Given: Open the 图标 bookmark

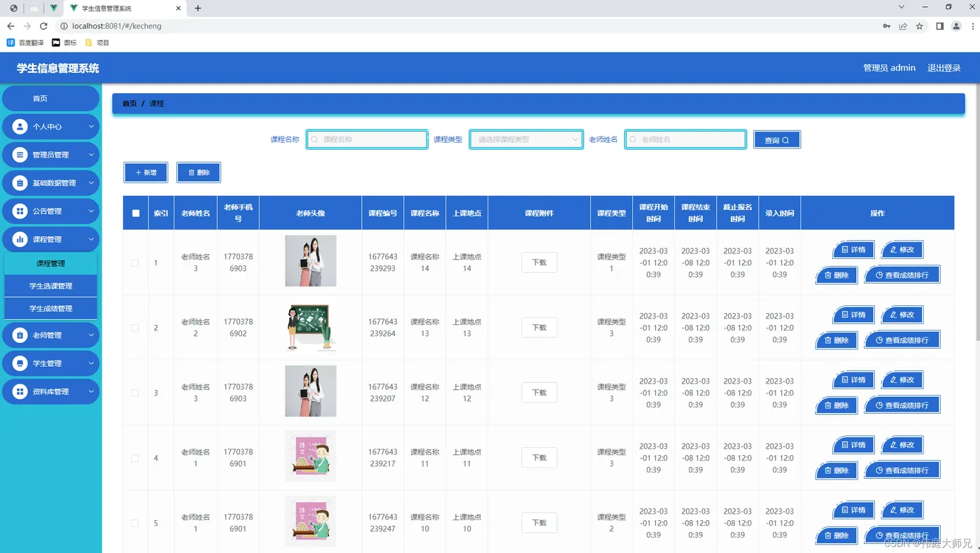Looking at the screenshot, I should (64, 43).
